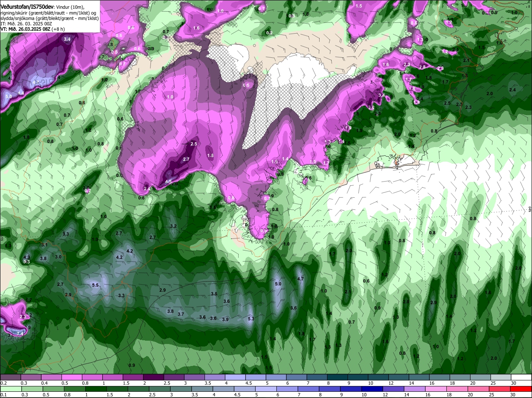Click the snow legend swatch labeled 6
This screenshot has height=398, width=532.
pos(296,377)
